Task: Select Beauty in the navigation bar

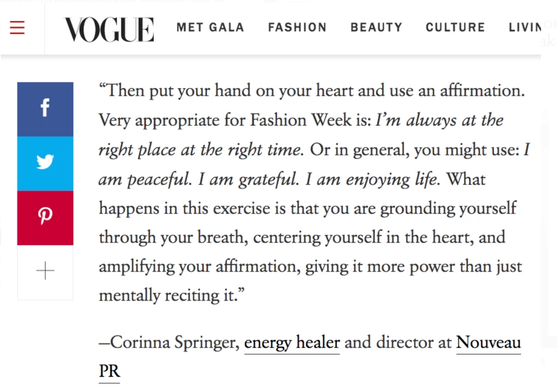Action: click(x=376, y=27)
